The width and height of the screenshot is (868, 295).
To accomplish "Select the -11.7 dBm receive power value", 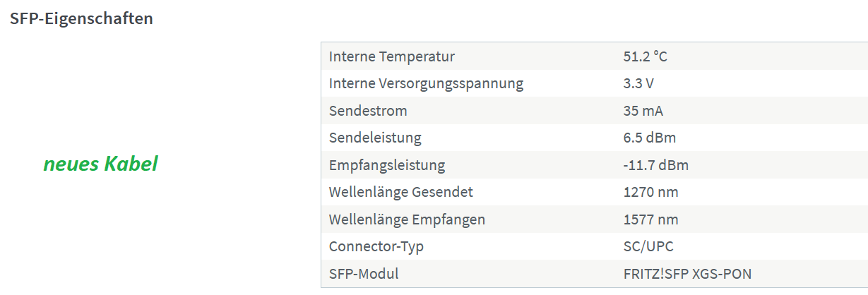I will coord(655,165).
